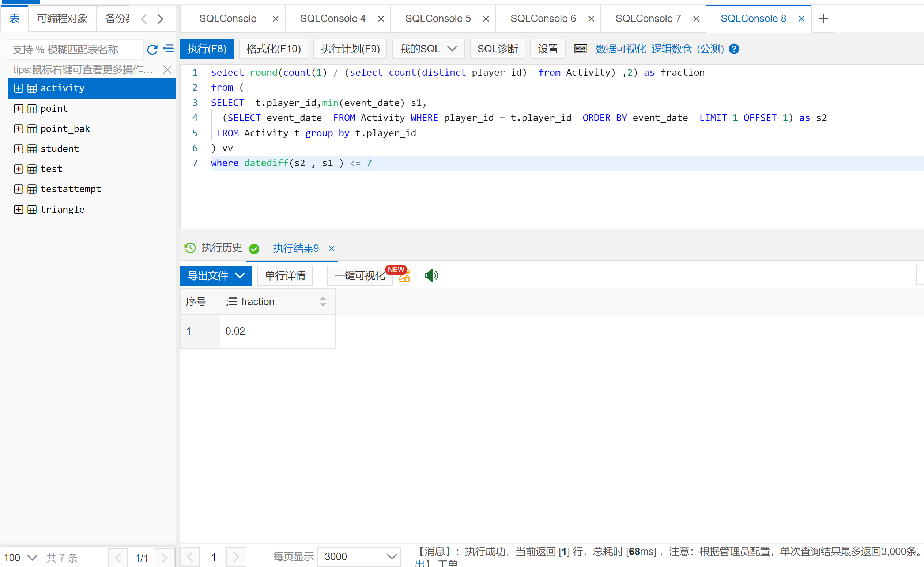Click the execution history clock icon
This screenshot has width=924, height=567.
(x=190, y=248)
